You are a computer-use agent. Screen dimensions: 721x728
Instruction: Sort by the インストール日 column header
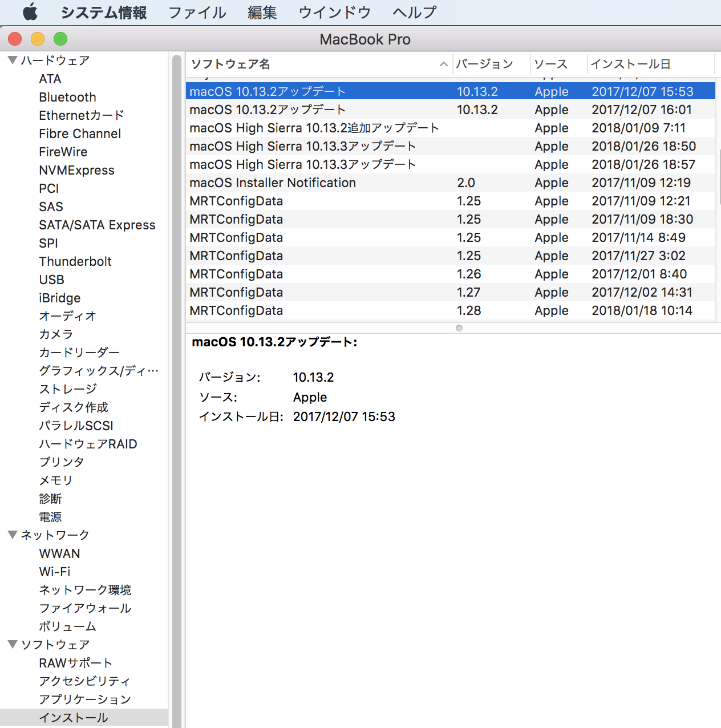click(x=630, y=64)
